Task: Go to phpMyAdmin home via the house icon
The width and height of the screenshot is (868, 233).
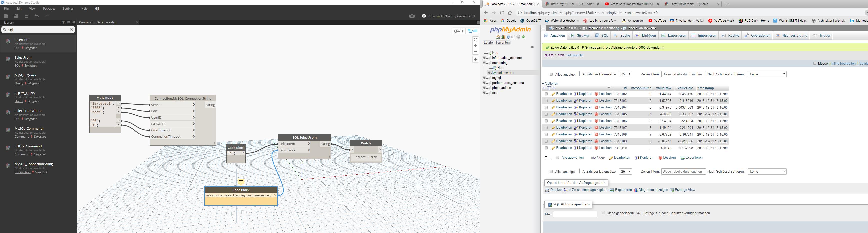Action: coord(498,37)
